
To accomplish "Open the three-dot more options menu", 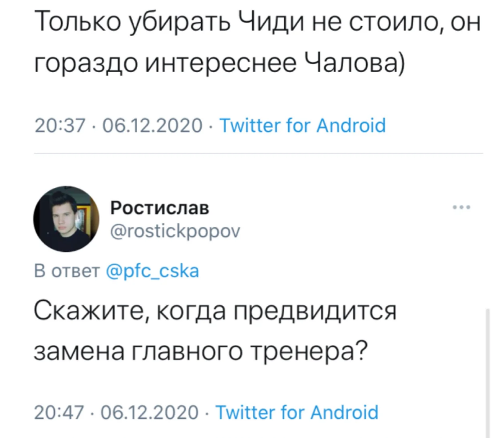I will (x=461, y=206).
